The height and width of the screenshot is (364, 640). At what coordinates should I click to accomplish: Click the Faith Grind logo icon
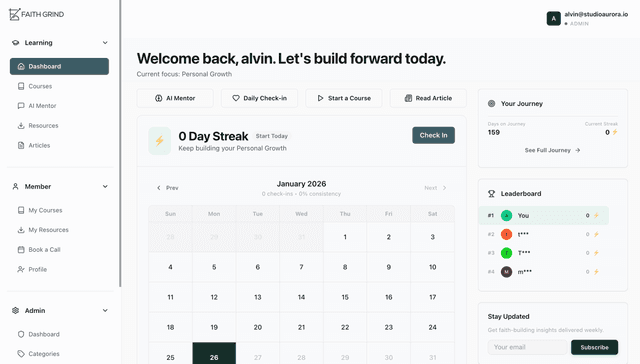[14, 14]
